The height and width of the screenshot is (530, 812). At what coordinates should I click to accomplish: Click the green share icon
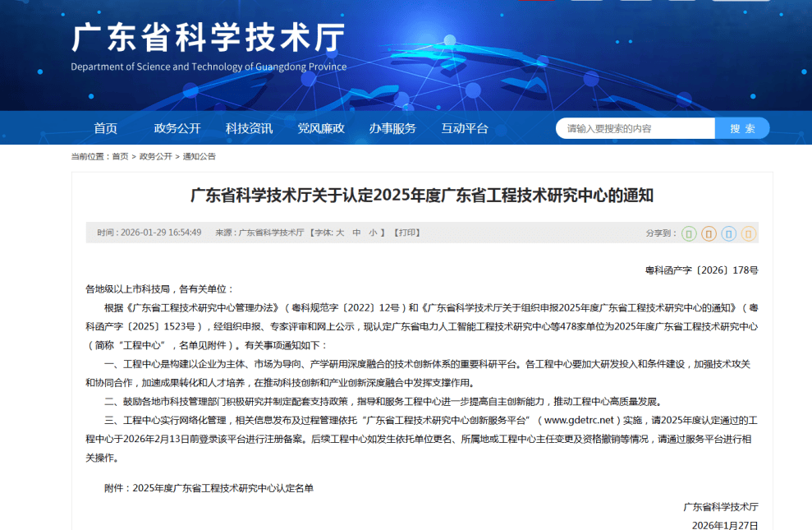click(689, 233)
